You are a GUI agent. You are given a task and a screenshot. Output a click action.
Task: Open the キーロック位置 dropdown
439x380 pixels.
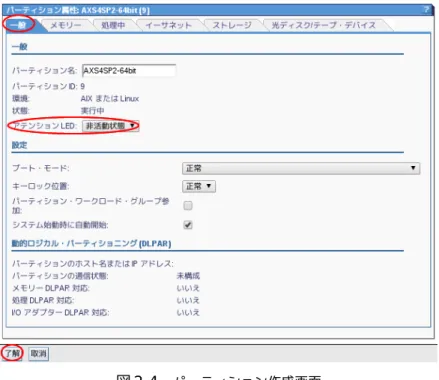point(199,186)
